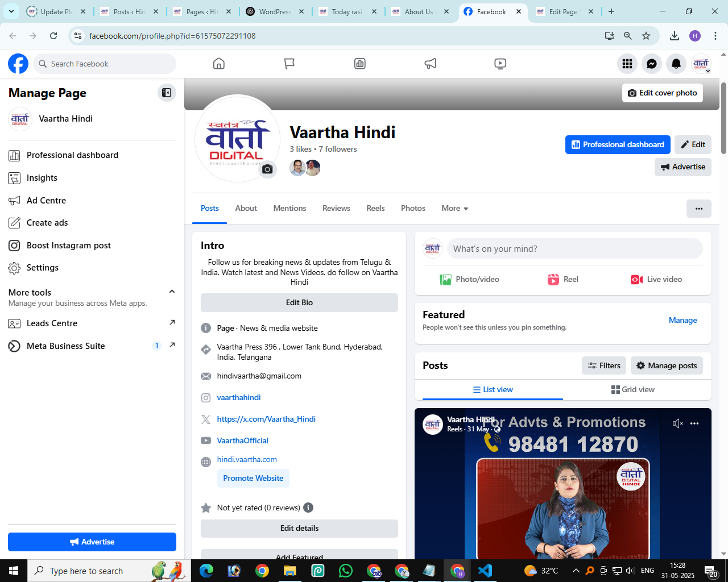Click Manage link in Featured section

click(x=682, y=320)
